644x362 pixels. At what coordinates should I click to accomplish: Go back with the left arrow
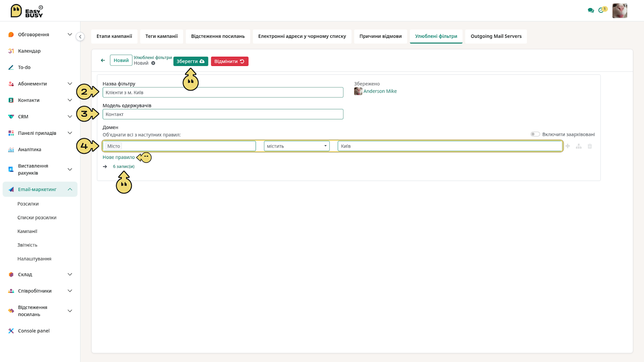pos(103,60)
